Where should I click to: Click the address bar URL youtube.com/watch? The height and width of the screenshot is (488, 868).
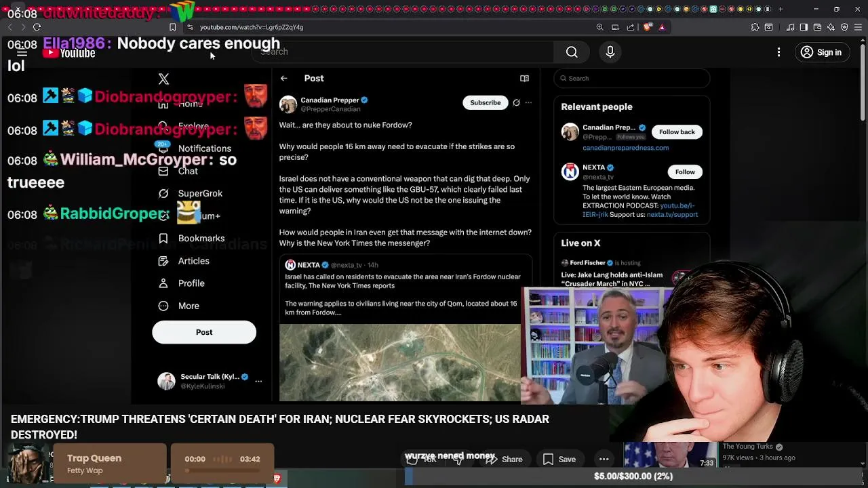click(x=252, y=27)
